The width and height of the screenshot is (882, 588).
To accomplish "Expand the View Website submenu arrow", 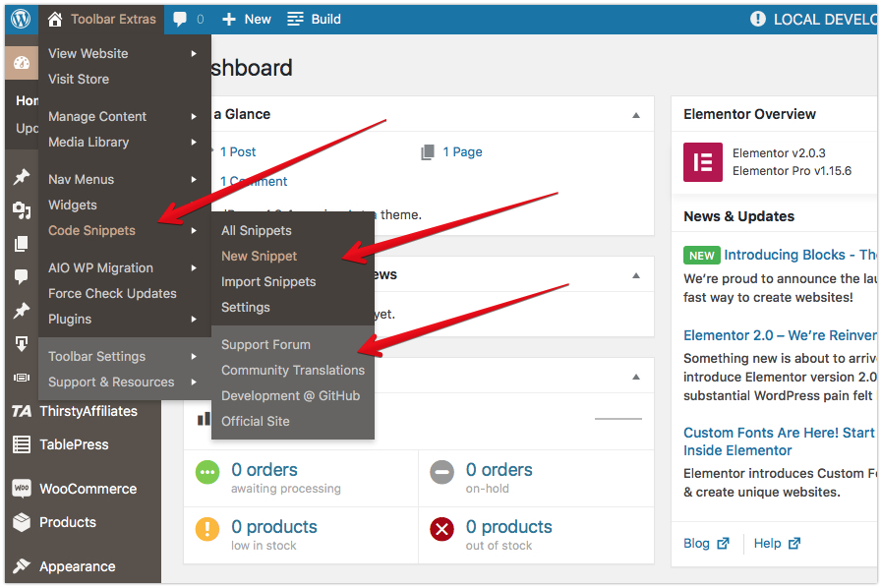I will [194, 53].
